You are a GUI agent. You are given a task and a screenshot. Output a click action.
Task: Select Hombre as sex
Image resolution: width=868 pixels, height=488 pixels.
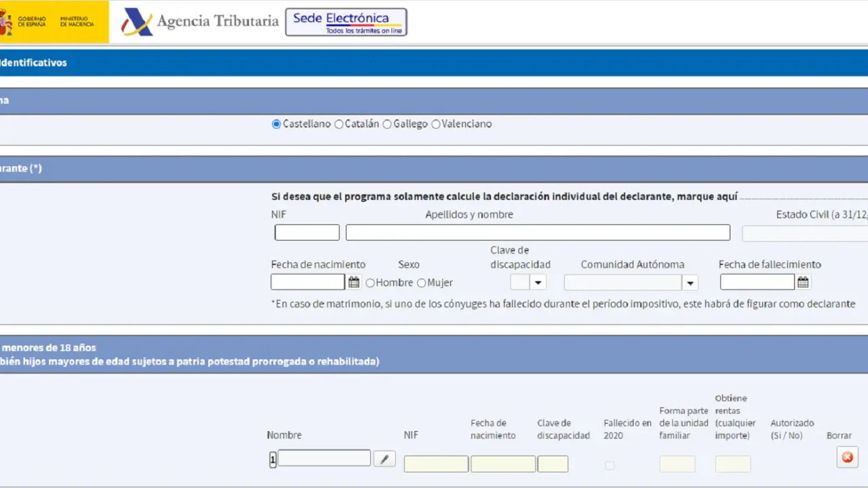(x=370, y=283)
